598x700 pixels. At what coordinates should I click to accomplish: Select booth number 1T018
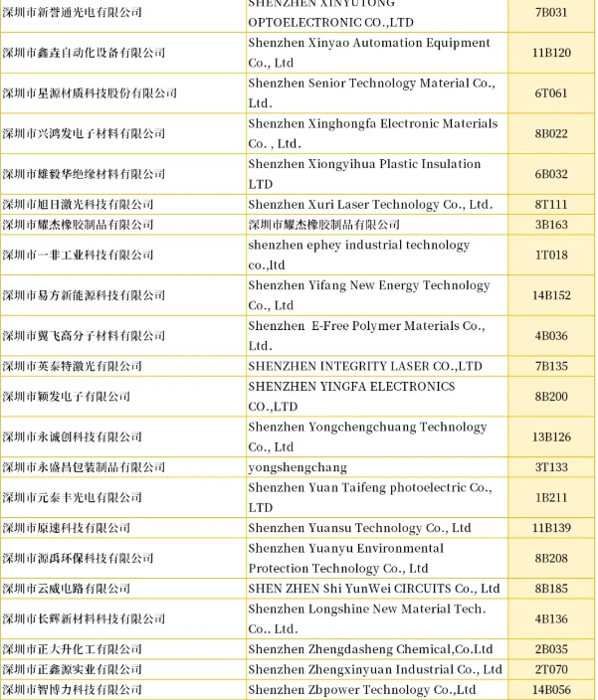coord(551,255)
